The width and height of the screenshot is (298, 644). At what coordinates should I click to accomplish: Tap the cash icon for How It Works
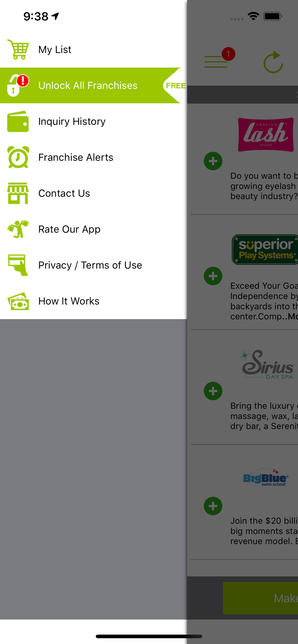(x=18, y=301)
